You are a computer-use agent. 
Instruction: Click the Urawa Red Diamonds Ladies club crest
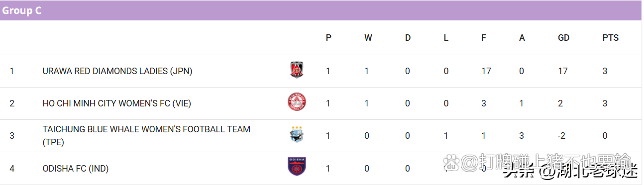click(x=297, y=70)
